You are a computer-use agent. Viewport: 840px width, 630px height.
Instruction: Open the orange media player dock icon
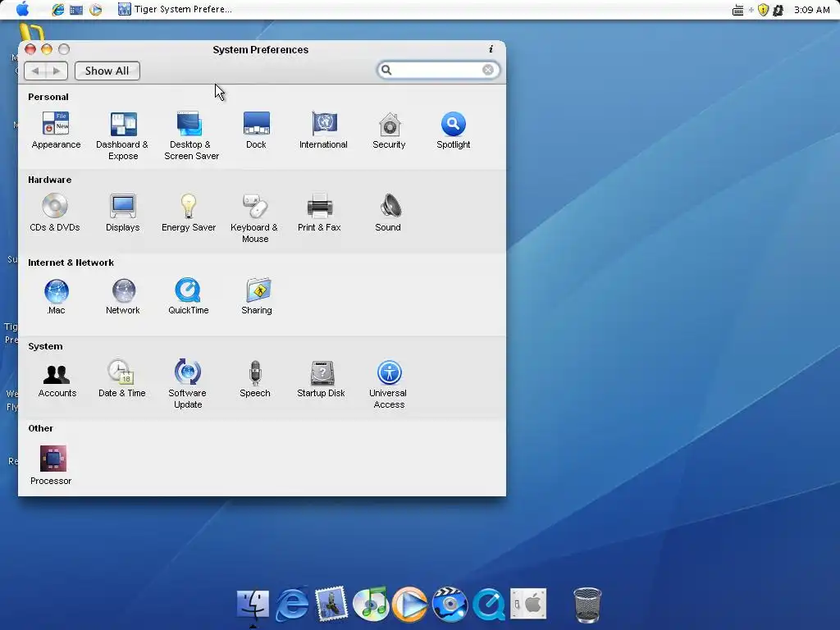click(410, 605)
